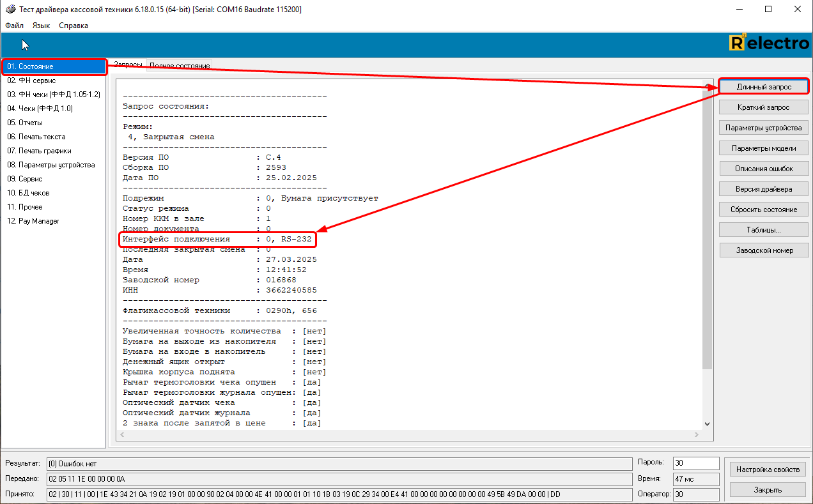The image size is (813, 504).
Task: Go to 12. Pay Manager section
Action: [x=33, y=221]
